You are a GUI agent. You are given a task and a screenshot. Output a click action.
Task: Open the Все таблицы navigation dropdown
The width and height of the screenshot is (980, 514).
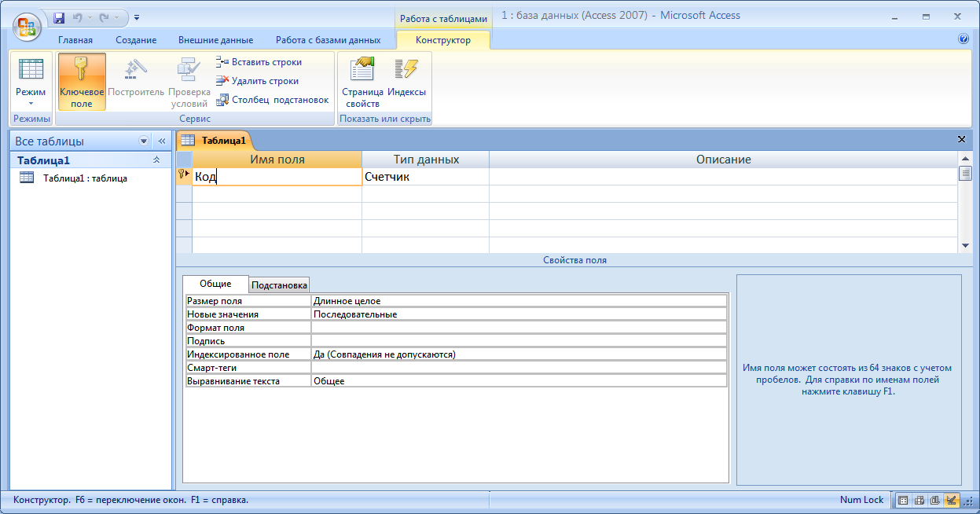click(x=144, y=141)
